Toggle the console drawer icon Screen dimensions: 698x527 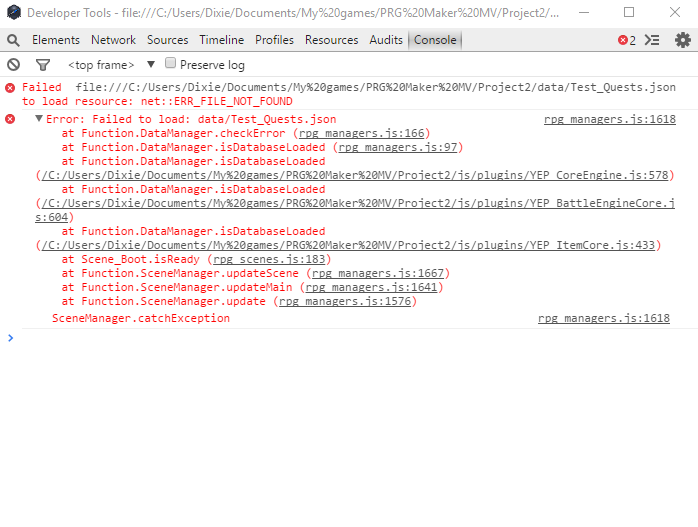pyautogui.click(x=652, y=40)
